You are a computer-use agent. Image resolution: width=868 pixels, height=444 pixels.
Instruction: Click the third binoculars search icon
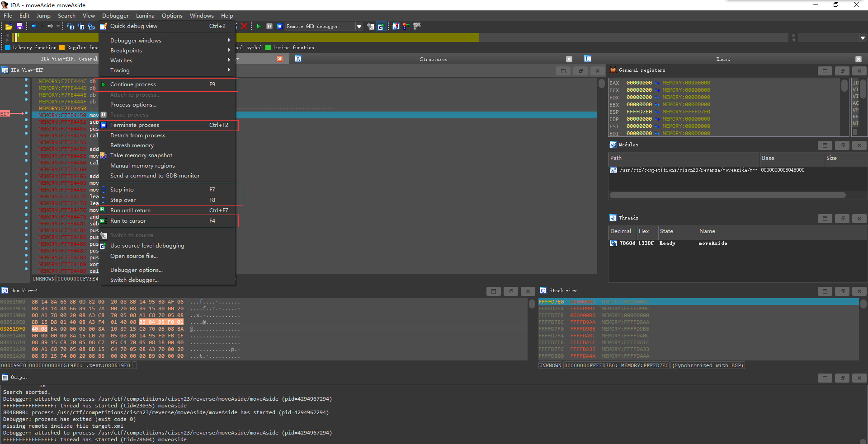(x=91, y=26)
